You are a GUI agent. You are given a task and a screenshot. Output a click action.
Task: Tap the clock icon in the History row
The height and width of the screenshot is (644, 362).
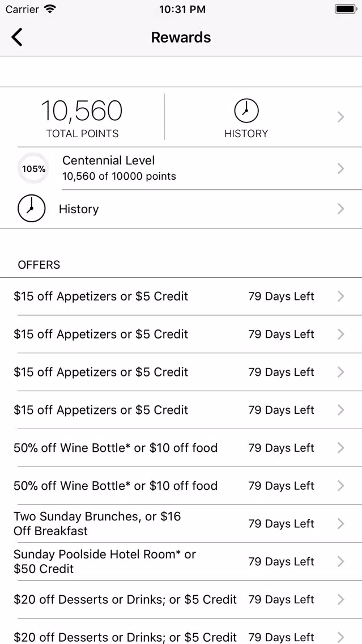[32, 209]
